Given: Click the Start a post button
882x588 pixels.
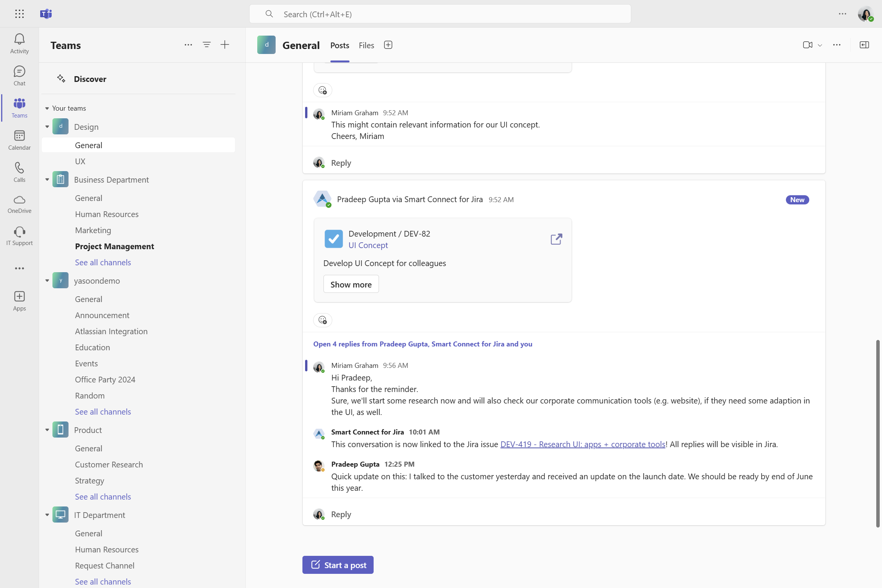Looking at the screenshot, I should [338, 565].
